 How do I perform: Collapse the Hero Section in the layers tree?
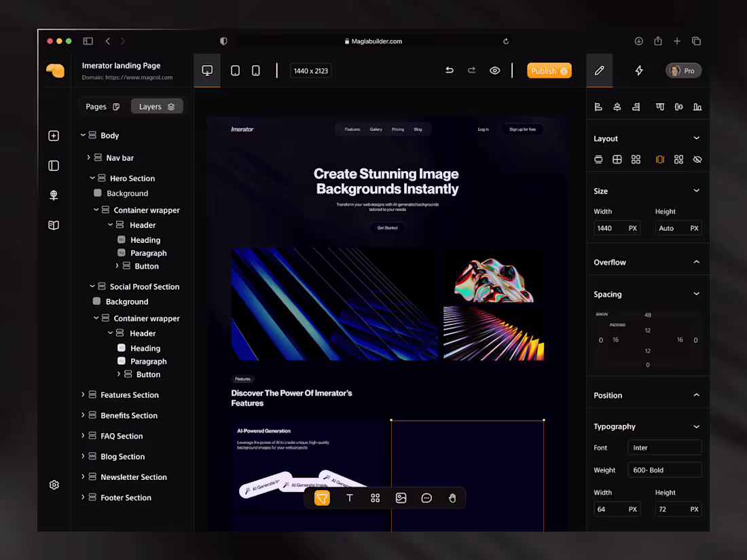pos(92,178)
